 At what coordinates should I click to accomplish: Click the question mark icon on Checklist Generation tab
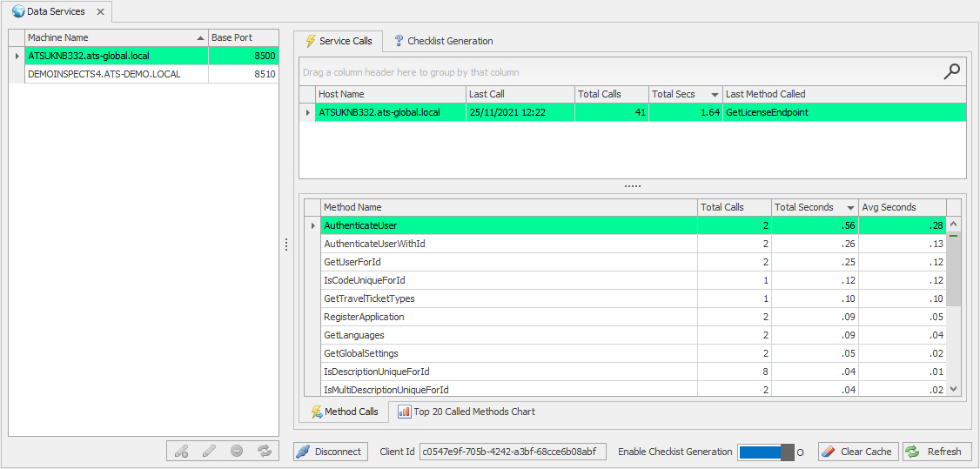[x=398, y=41]
